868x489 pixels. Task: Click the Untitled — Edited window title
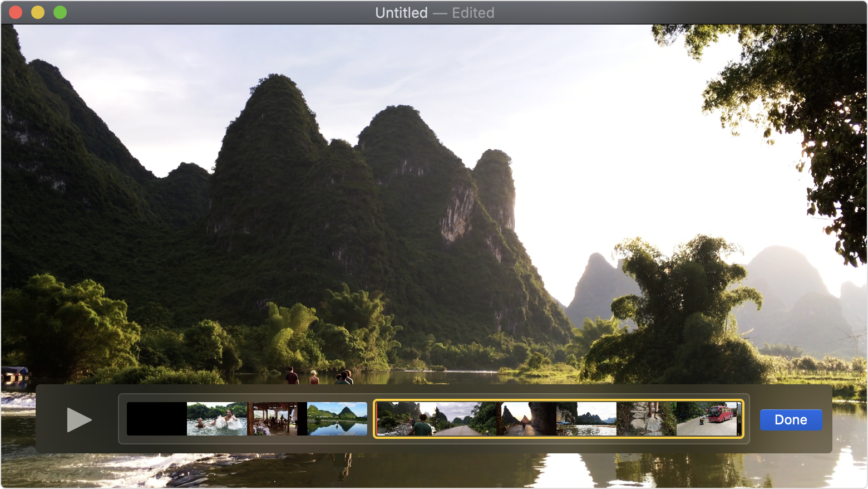(x=435, y=12)
